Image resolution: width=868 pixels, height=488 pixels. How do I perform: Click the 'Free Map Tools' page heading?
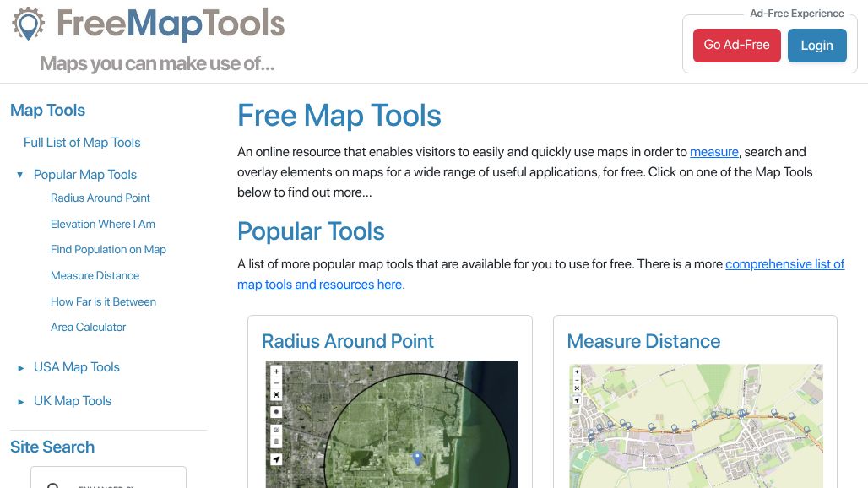pos(339,116)
